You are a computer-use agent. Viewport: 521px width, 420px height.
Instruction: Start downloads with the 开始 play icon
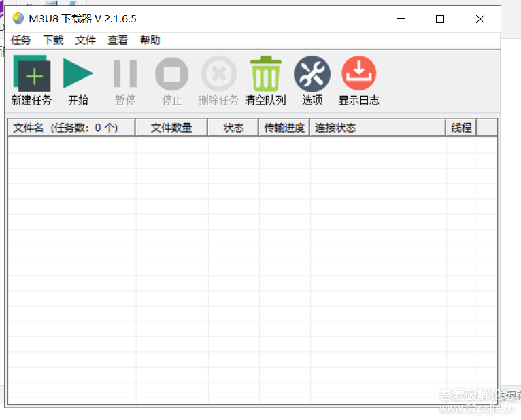pos(78,73)
